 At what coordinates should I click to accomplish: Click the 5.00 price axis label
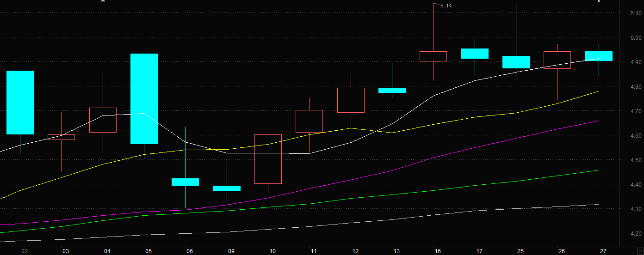(x=636, y=38)
